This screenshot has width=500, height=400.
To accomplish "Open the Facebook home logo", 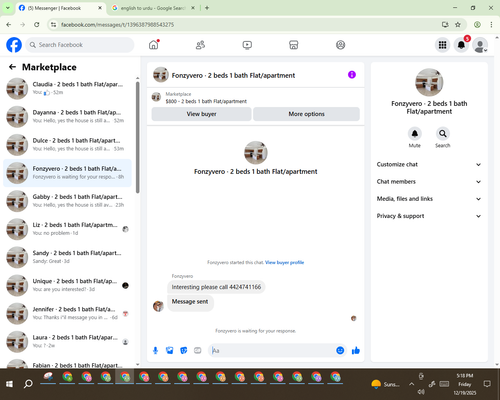I will coord(14,45).
